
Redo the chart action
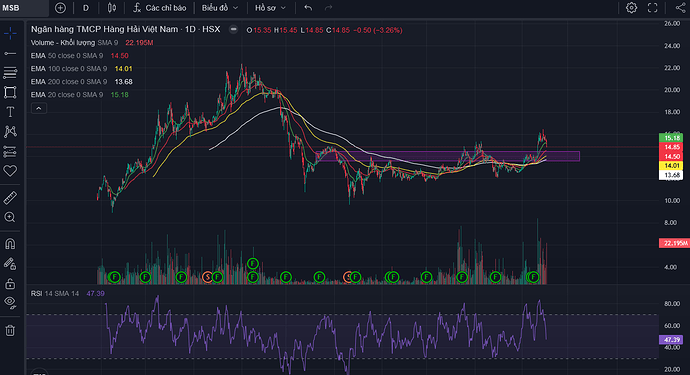click(x=328, y=8)
